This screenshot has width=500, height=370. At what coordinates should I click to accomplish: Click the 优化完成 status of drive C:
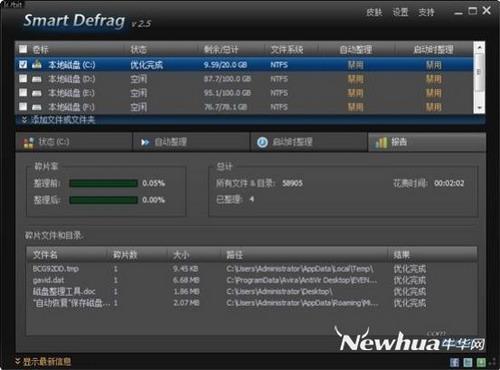click(x=146, y=65)
